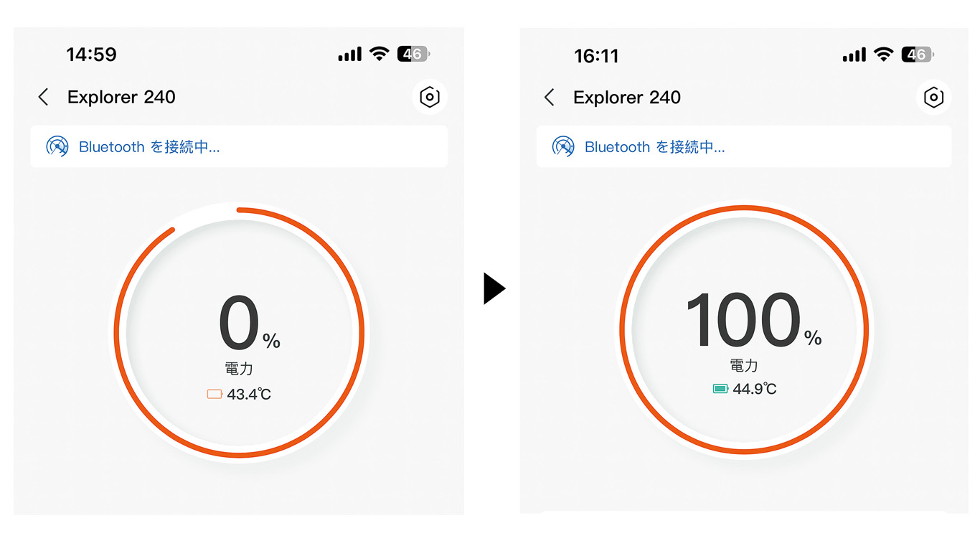Click the orange progress ring showing 0%
Image resolution: width=980 pixels, height=551 pixels.
tap(359, 331)
